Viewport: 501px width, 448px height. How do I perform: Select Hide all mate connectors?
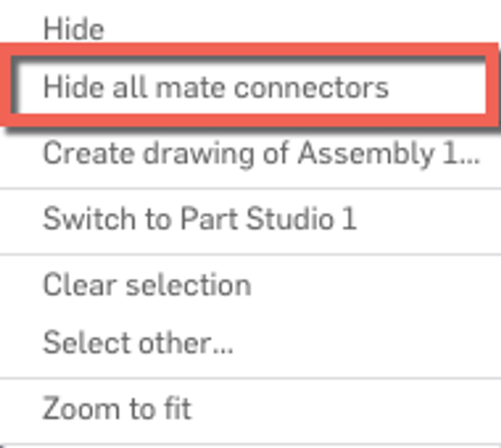216,87
